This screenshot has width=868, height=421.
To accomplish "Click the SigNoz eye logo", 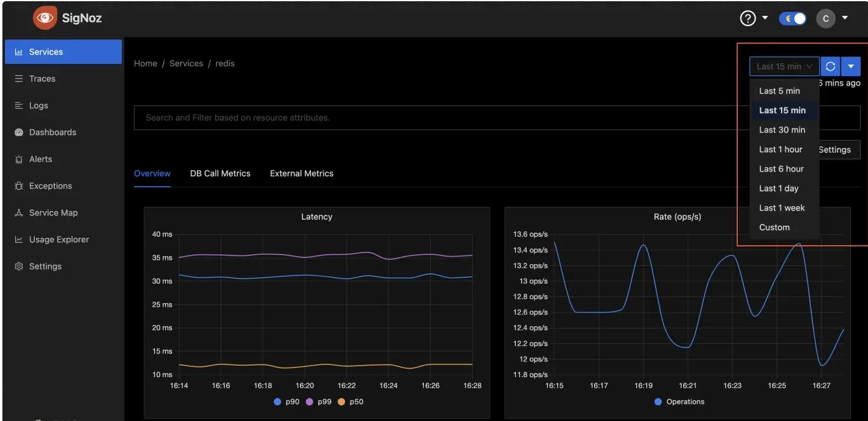I will (x=44, y=18).
